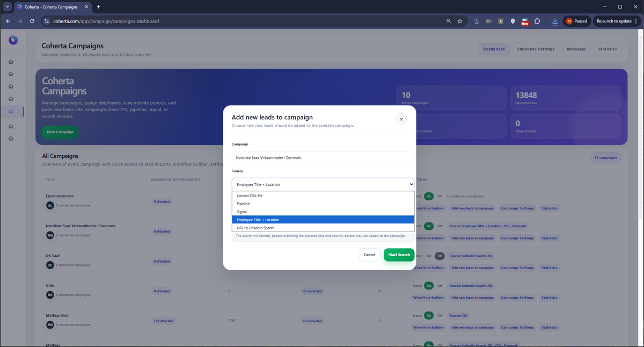Click MG avatar under Nordiske Saas Virksomheder
644x347 pixels.
coord(50,235)
